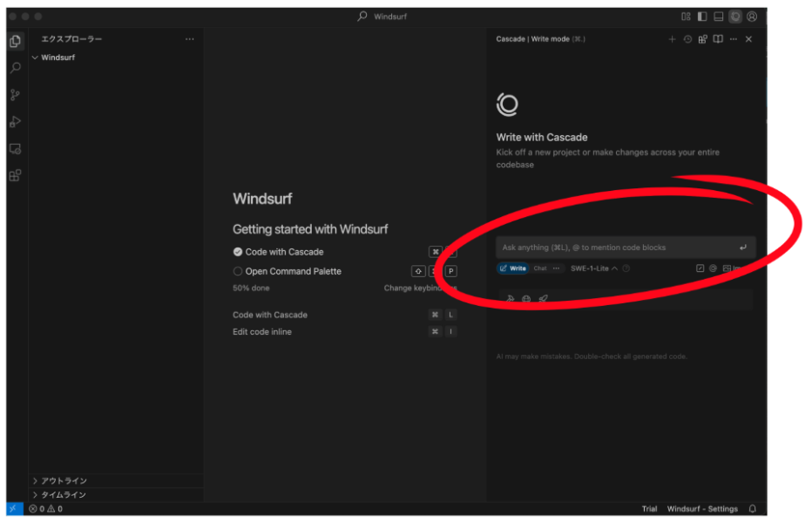Open the Search view in activity bar
The image size is (812, 523).
click(x=16, y=68)
